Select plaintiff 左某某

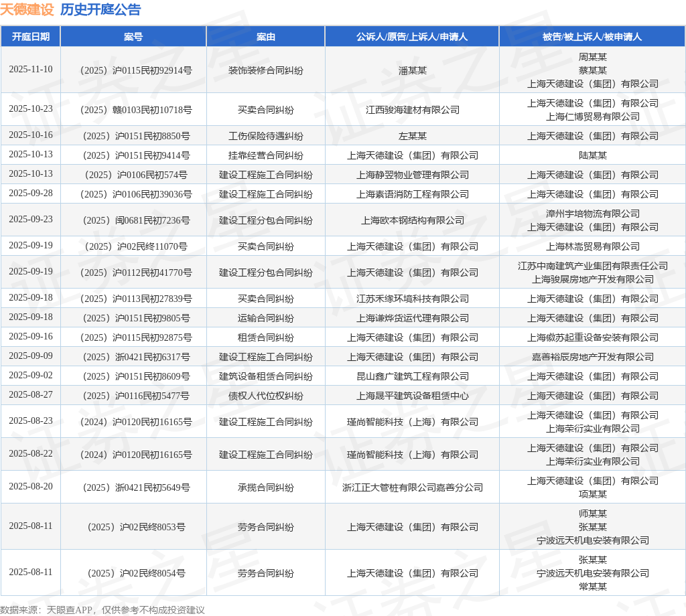point(412,136)
